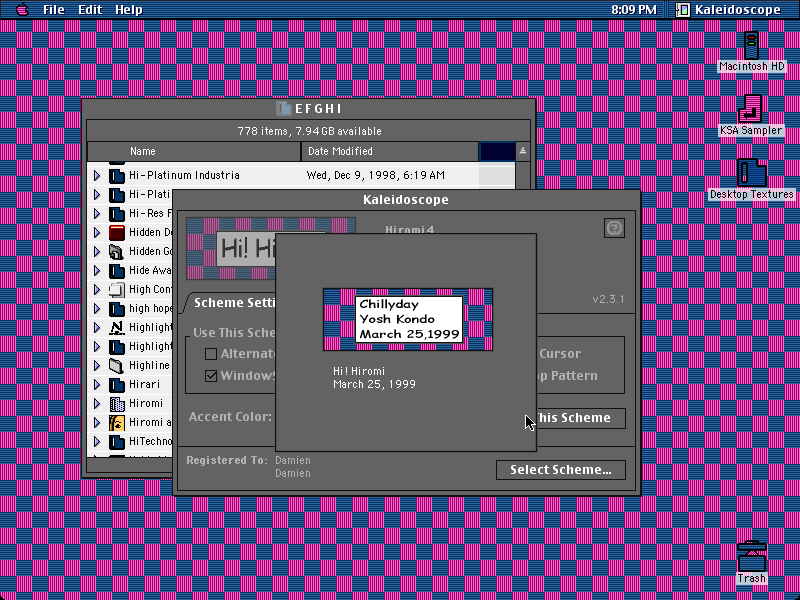
Task: Open the Edit menu
Action: pos(90,9)
